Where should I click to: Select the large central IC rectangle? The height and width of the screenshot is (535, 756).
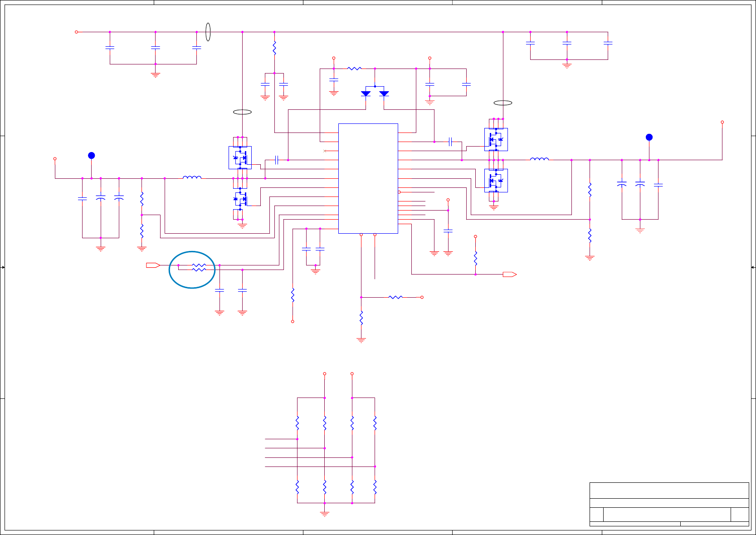click(368, 178)
